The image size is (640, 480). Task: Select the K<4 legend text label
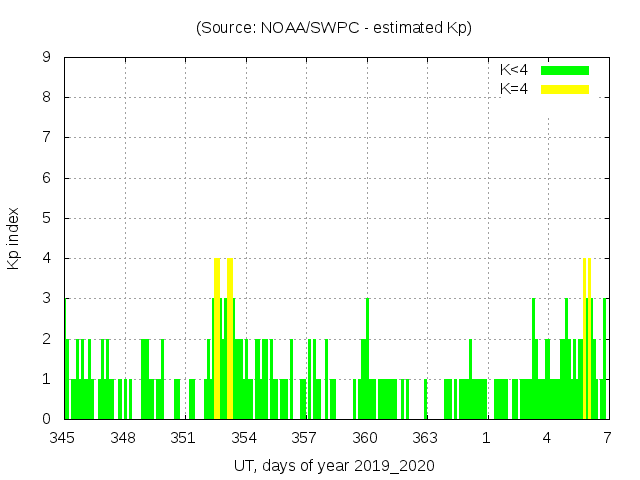(514, 70)
